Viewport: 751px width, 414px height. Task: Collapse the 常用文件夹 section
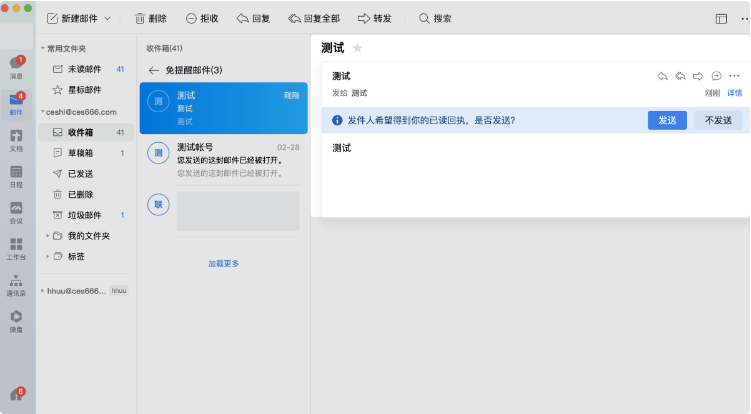43,48
